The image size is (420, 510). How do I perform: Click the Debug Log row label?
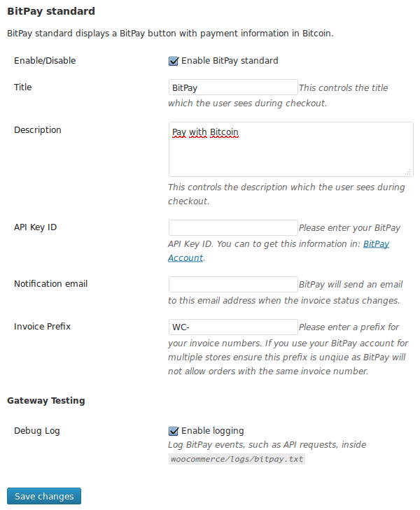coord(37,431)
